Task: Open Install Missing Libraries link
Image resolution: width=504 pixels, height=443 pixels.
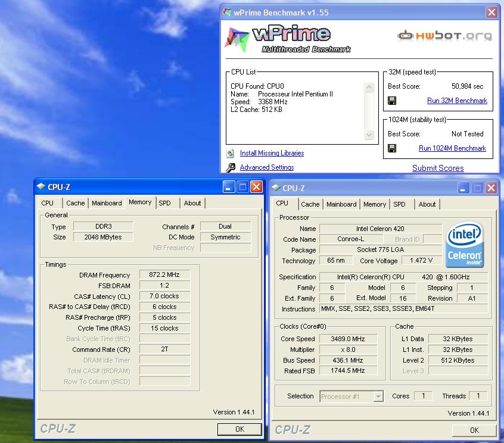Action: [272, 153]
